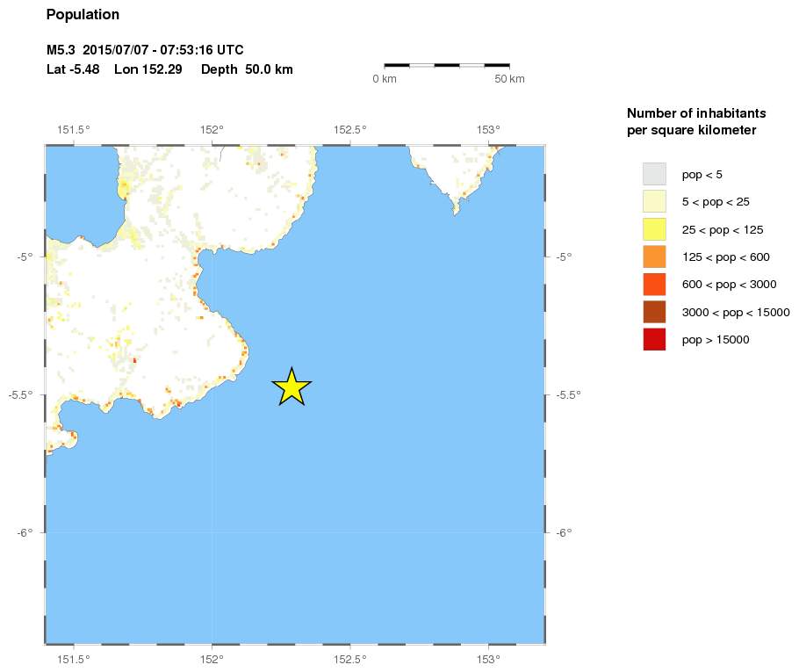Screen dimensions: 799x672
Task: Select the pale yellow '5 < pop < 25' swatch
Action: click(654, 201)
